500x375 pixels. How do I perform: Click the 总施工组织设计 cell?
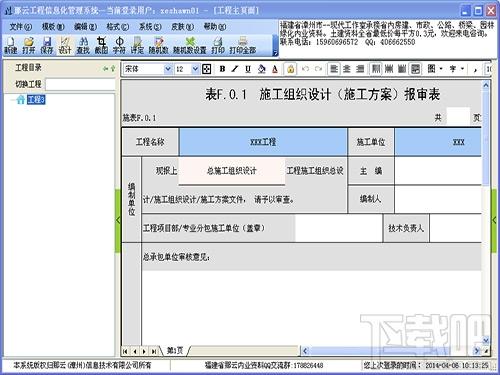[232, 171]
